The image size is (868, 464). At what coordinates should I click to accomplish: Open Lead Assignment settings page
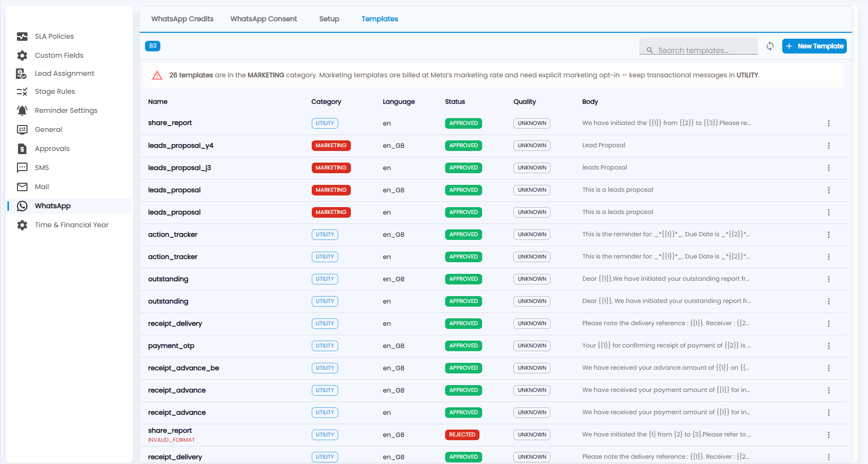[x=65, y=74]
